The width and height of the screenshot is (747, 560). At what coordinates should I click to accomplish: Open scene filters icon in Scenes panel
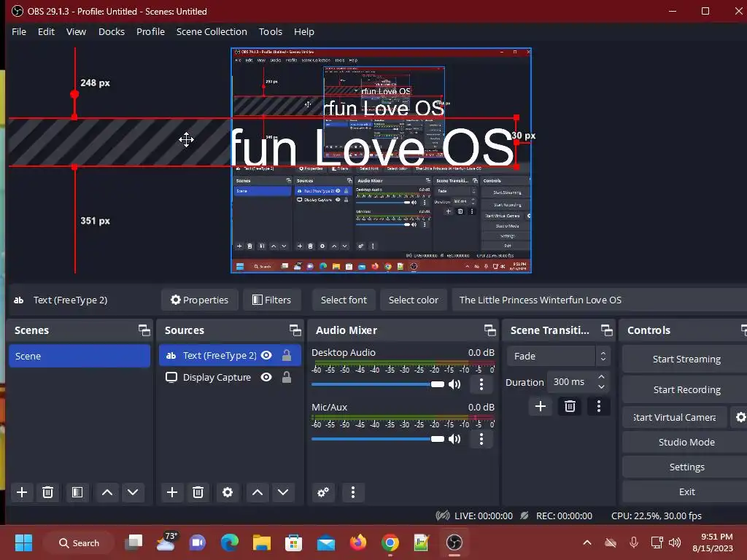tap(77, 492)
